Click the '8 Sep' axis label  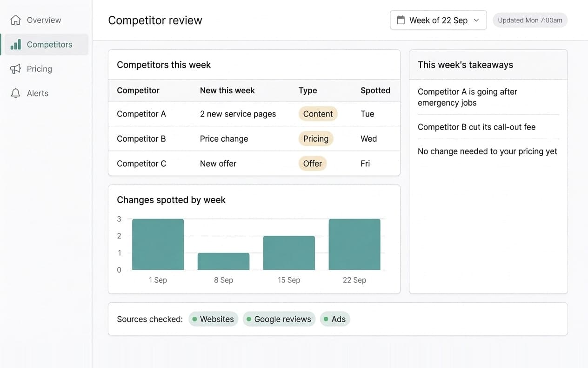pyautogui.click(x=224, y=280)
